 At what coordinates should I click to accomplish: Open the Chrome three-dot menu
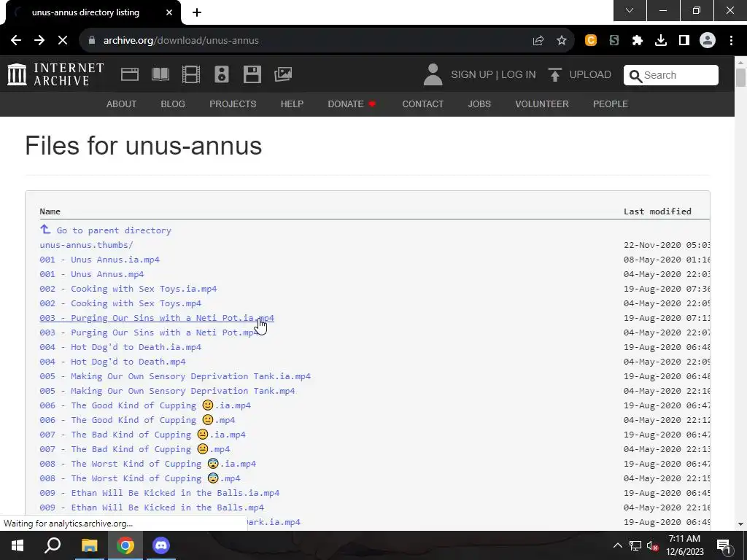point(731,41)
